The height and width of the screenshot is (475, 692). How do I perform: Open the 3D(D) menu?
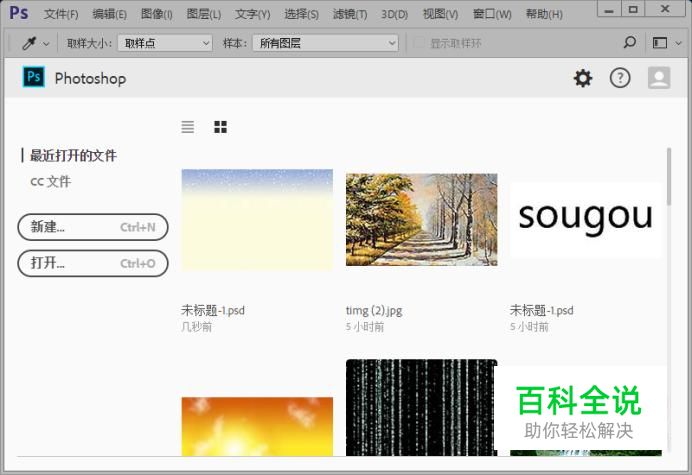pyautogui.click(x=395, y=15)
